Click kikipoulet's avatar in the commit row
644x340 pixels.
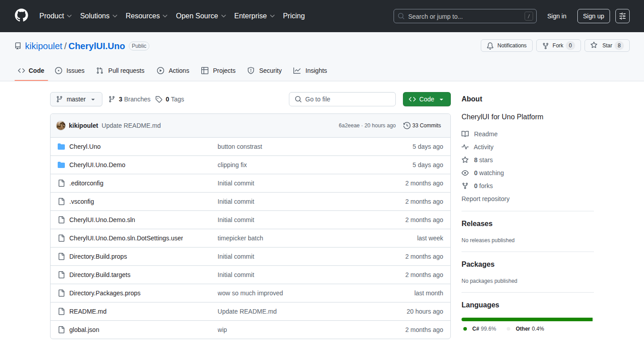coord(61,126)
